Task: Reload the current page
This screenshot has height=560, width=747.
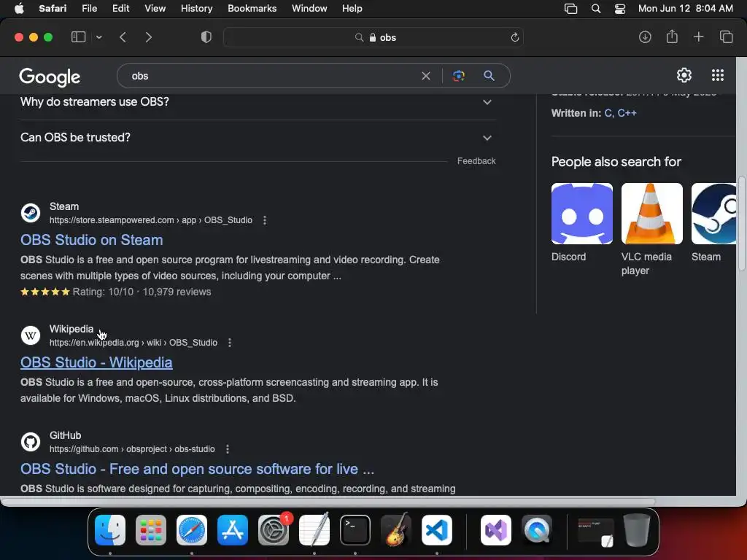Action: click(514, 37)
